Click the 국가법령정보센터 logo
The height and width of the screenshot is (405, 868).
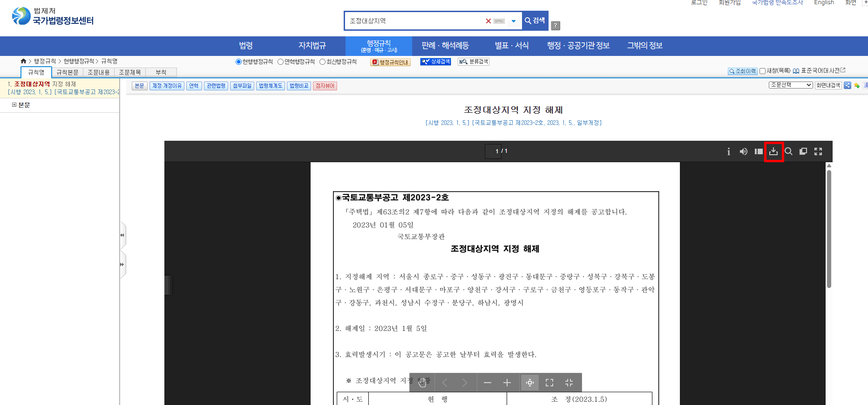point(53,16)
